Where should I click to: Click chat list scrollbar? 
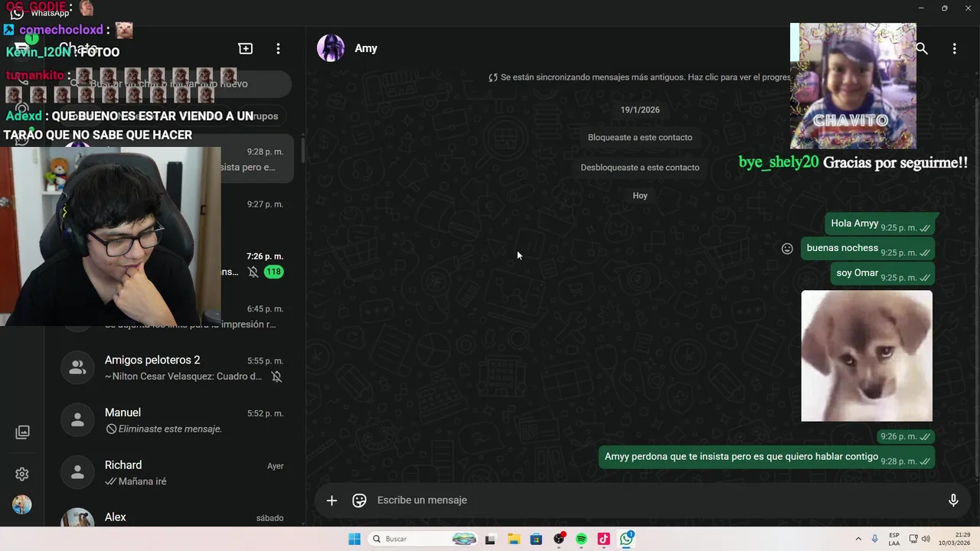302,150
